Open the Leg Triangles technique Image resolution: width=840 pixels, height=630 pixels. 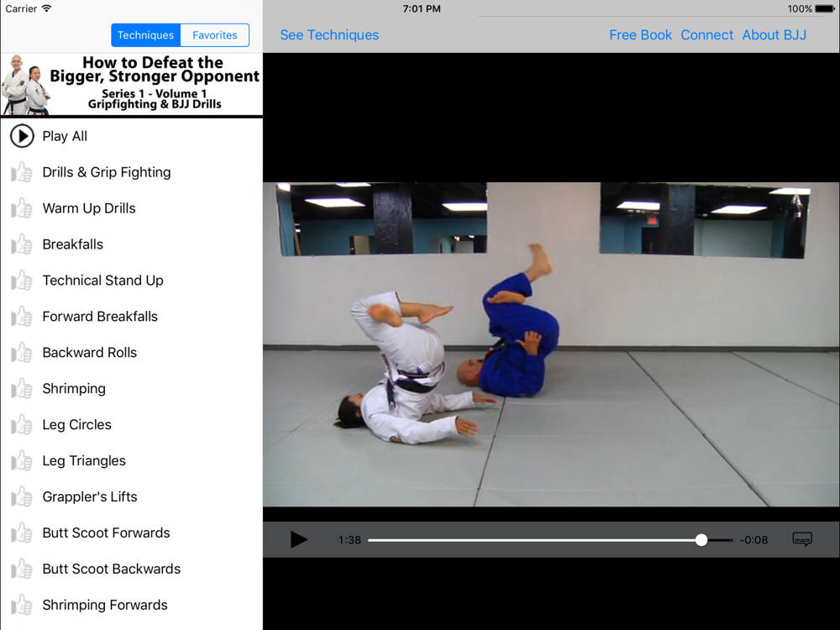coord(84,460)
